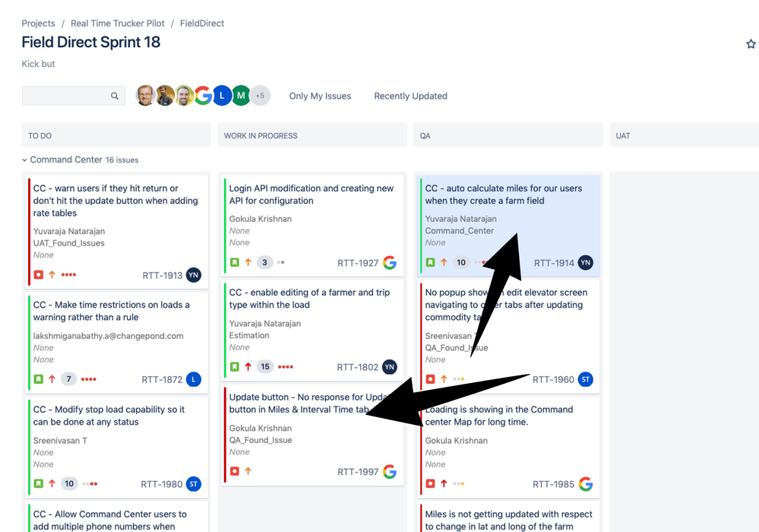Open issue key RTT-1985
Image resolution: width=759 pixels, height=532 pixels.
point(553,484)
